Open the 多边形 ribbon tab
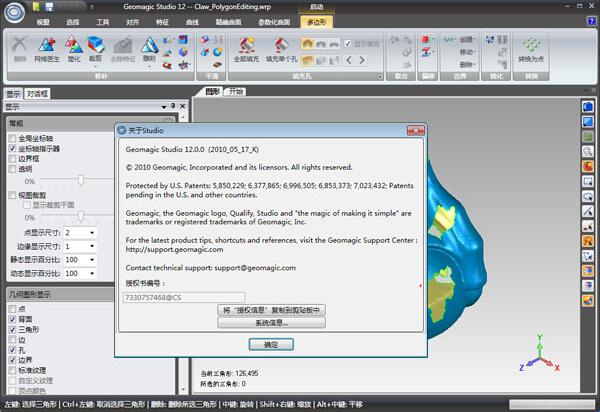Screen dimensions: 600x412 [x=316, y=22]
